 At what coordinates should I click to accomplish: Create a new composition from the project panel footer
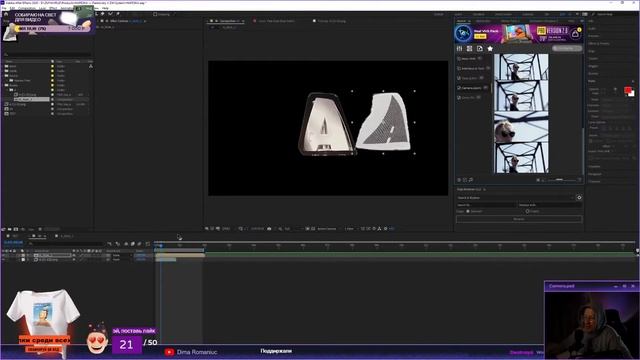tap(16, 229)
